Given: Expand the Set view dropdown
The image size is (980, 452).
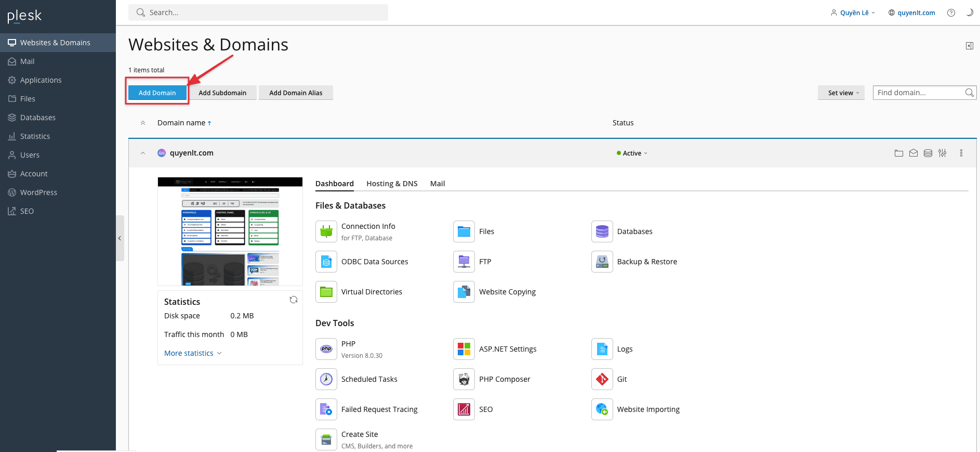Looking at the screenshot, I should pyautogui.click(x=841, y=93).
